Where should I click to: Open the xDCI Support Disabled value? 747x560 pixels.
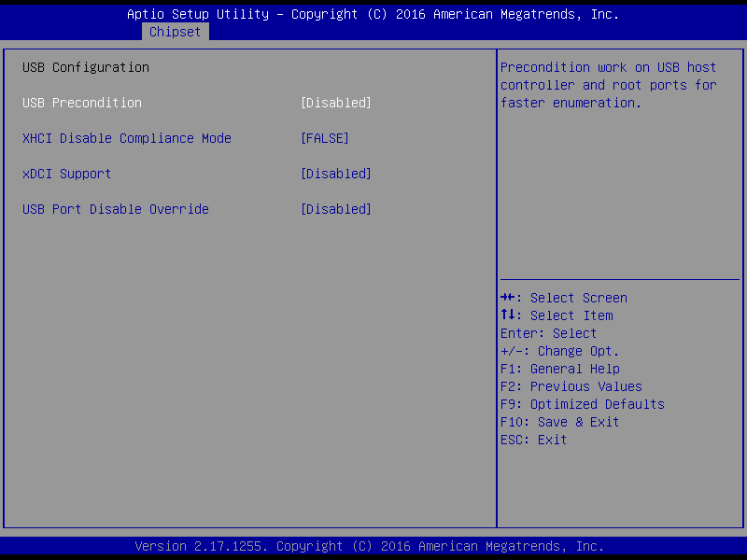[x=336, y=174]
